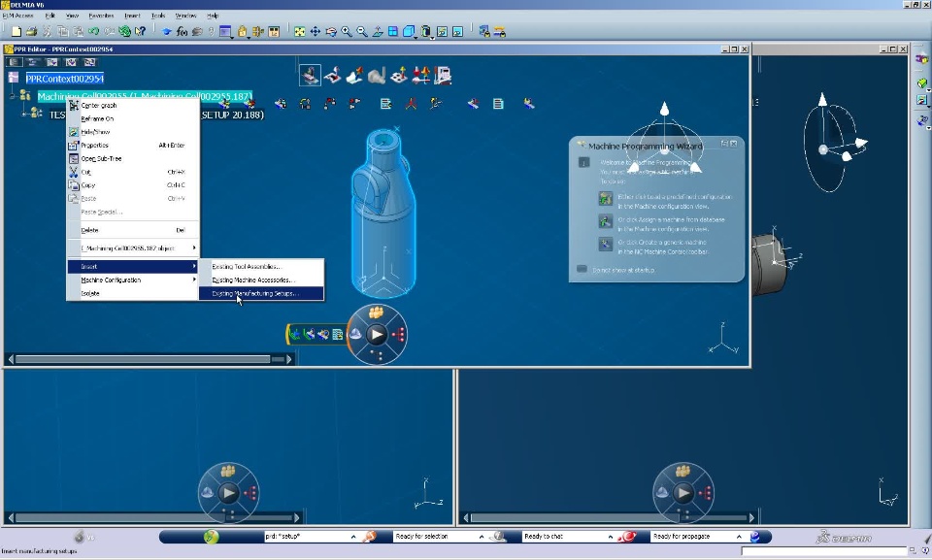Click the What's This help pointer icon
Image resolution: width=932 pixels, height=560 pixels.
(x=140, y=31)
